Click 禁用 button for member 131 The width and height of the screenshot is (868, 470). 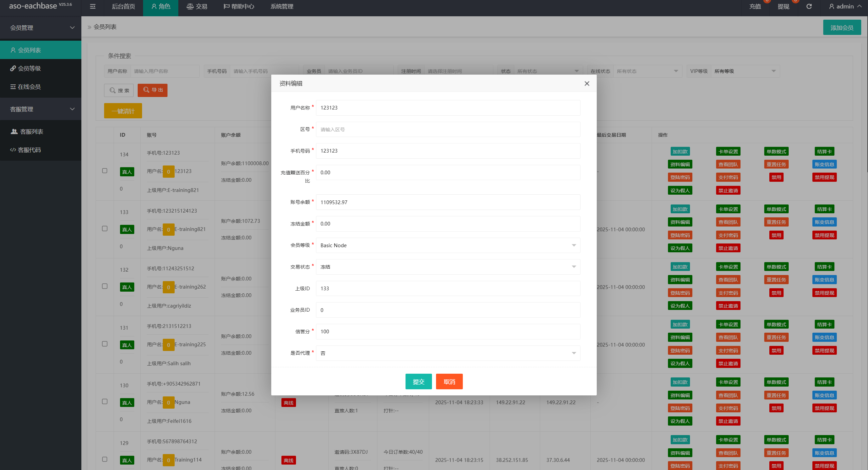(776, 351)
